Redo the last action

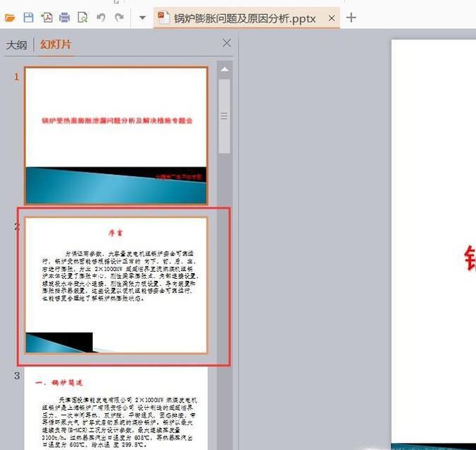tap(119, 18)
